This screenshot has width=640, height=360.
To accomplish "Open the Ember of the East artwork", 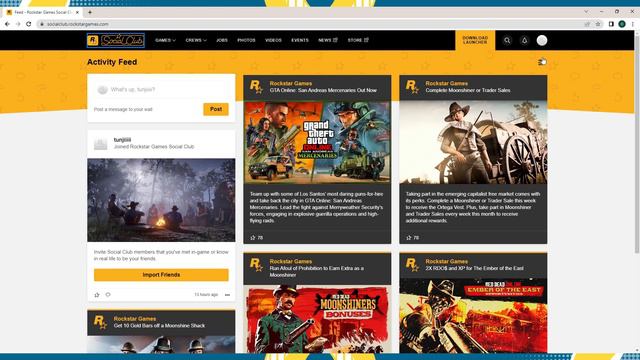I will click(473, 316).
